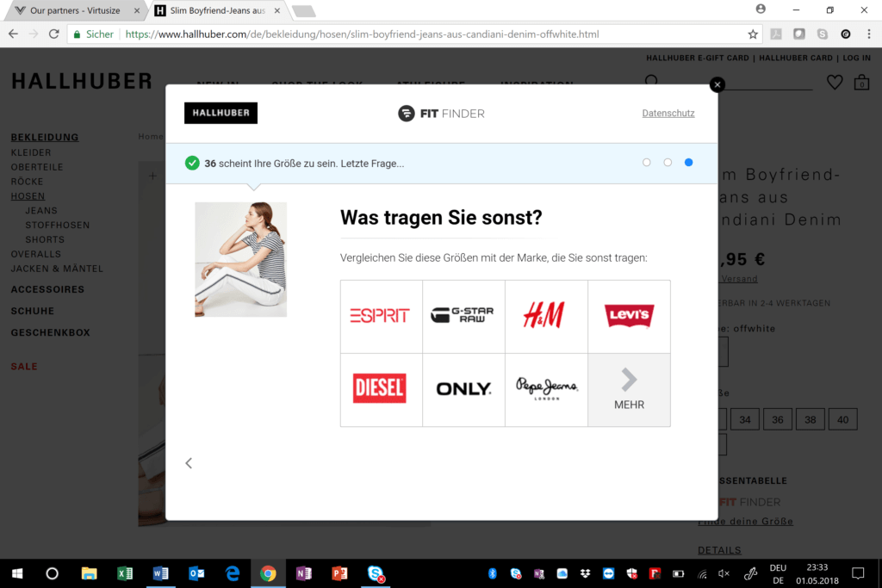Bookmark this page with the star
This screenshot has width=882, height=588.
click(x=753, y=34)
